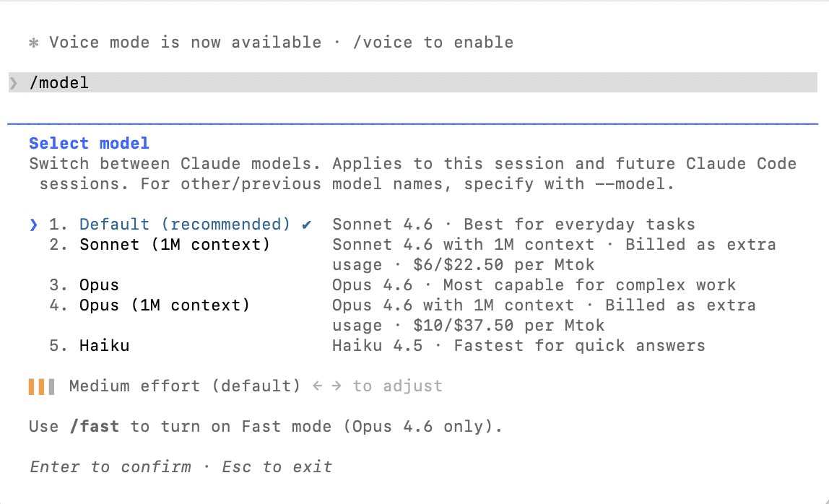Select Haiku model option
829x504 pixels.
104,346
